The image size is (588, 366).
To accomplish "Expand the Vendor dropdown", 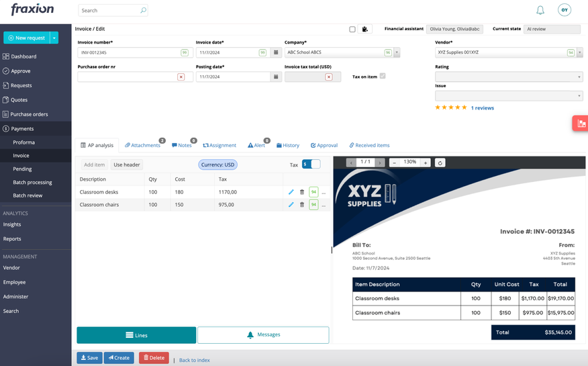I will (x=580, y=52).
